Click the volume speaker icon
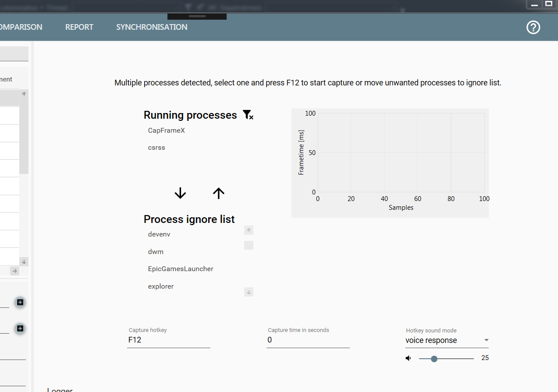The height and width of the screenshot is (392, 558). click(x=408, y=358)
